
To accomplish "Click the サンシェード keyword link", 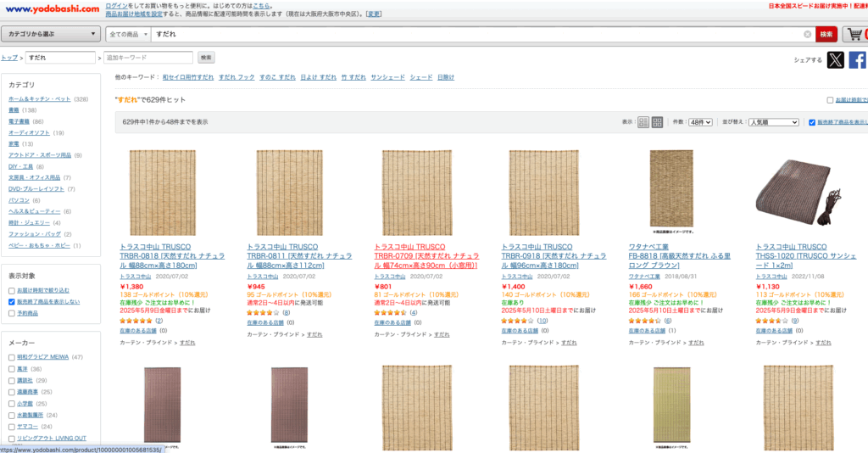I will 387,77.
